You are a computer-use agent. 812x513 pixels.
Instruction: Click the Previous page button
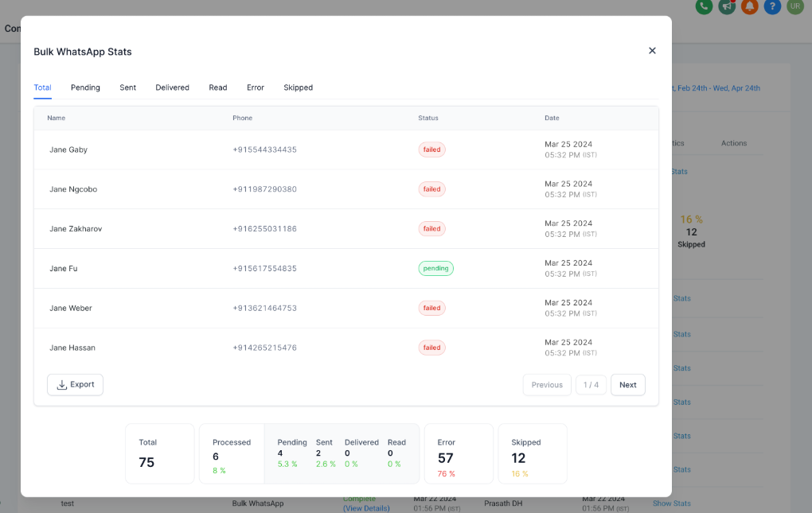(x=547, y=385)
